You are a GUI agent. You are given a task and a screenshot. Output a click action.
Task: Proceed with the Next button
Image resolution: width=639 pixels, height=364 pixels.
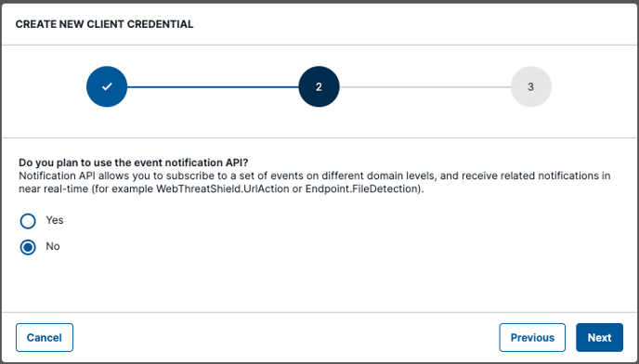pos(599,337)
